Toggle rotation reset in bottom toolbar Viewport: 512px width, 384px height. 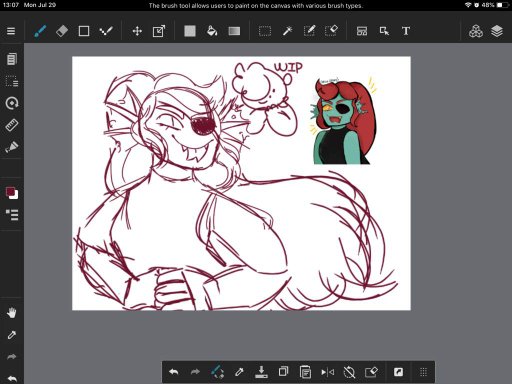coord(349,372)
